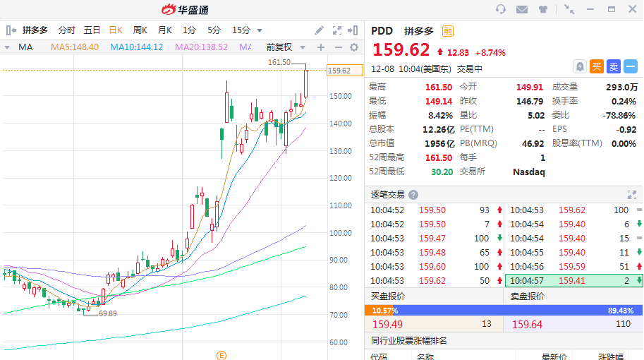Viewport: 644px width, 360px height.
Task: Set a price alert bell
Action: pos(580,66)
